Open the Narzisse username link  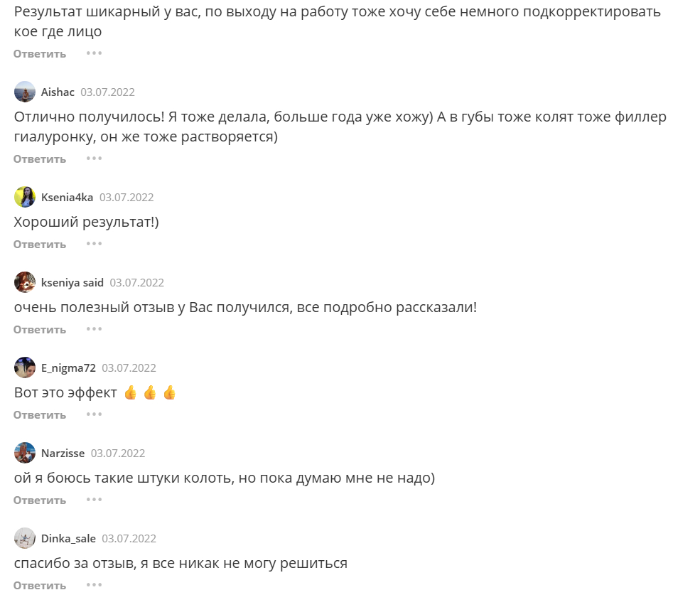click(x=63, y=454)
